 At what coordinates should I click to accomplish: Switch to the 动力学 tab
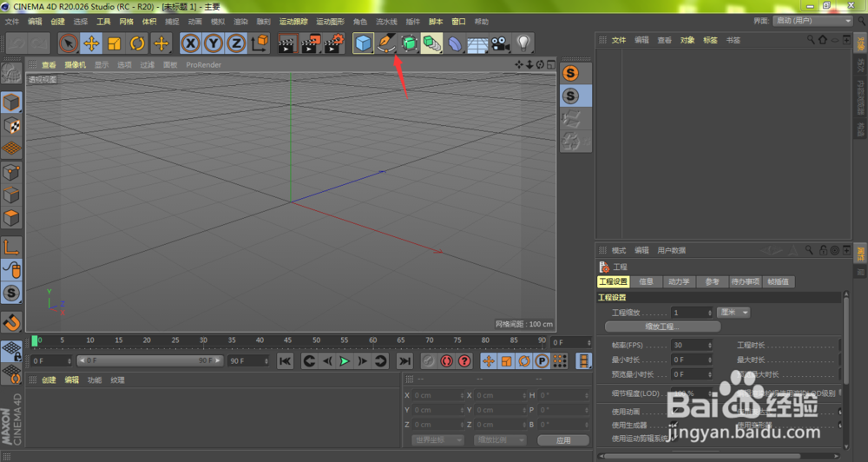[679, 282]
